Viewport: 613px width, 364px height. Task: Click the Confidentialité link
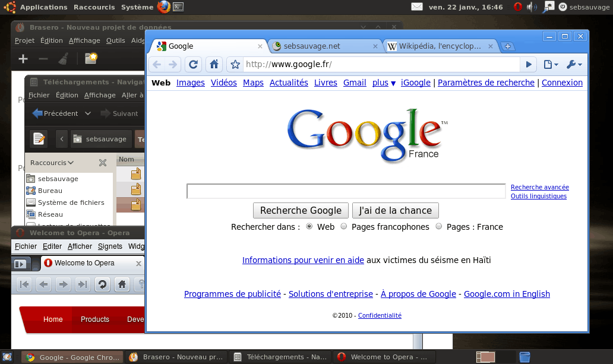380,315
